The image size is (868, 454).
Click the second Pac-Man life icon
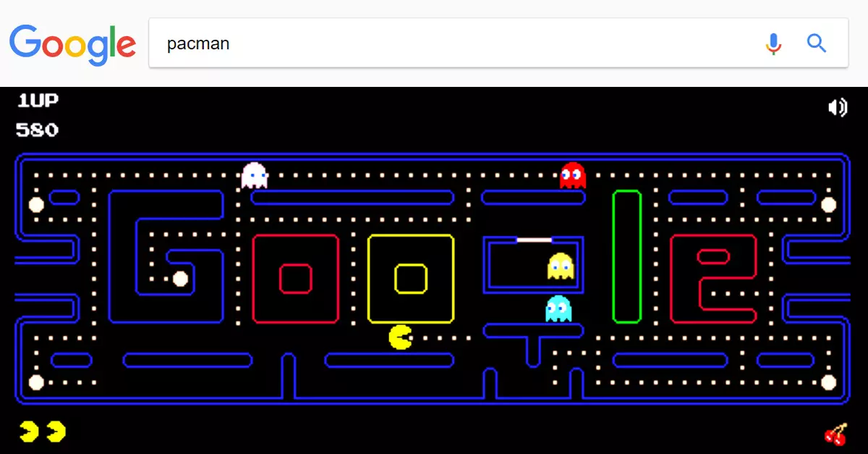[56, 432]
